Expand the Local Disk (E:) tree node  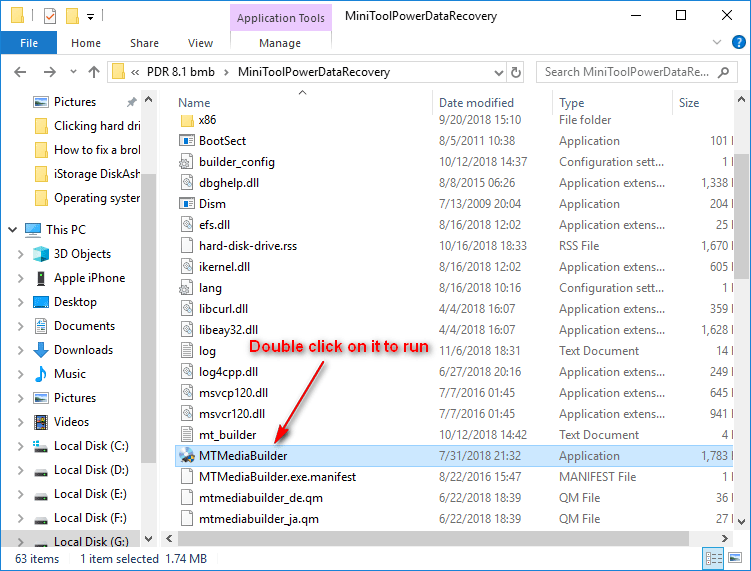[x=21, y=494]
